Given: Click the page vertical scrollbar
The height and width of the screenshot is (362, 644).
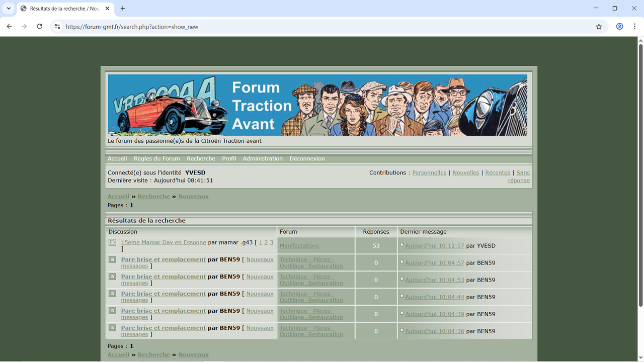Looking at the screenshot, I should click(x=640, y=176).
